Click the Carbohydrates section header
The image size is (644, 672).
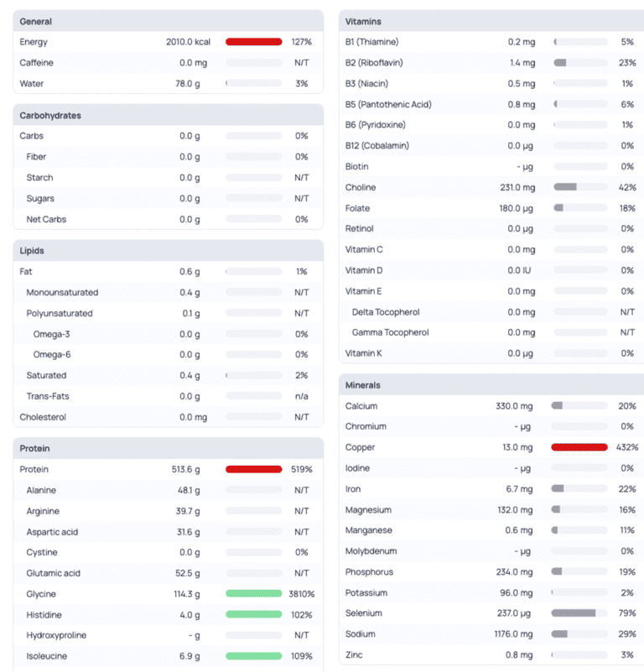(x=50, y=115)
